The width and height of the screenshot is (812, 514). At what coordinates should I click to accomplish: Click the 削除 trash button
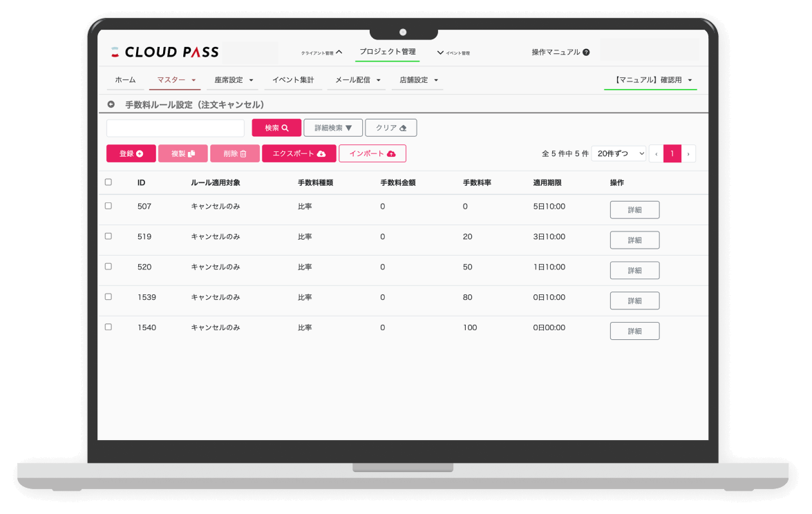(234, 153)
